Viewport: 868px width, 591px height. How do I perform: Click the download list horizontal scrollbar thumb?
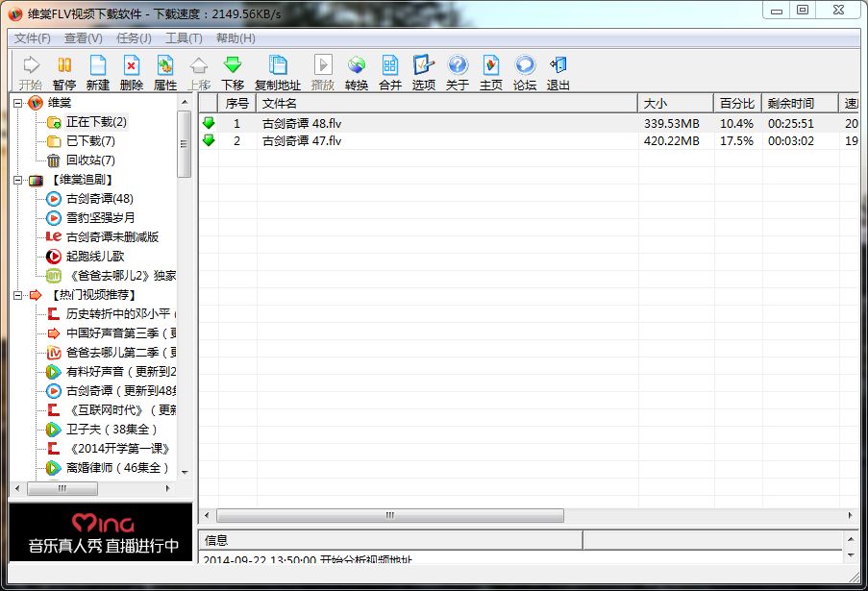390,515
